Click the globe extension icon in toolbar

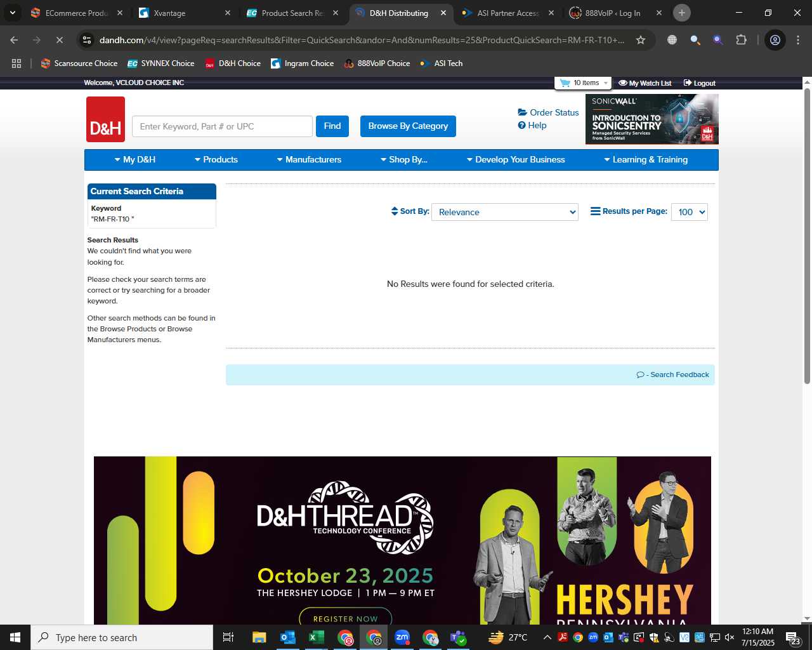[x=672, y=40]
